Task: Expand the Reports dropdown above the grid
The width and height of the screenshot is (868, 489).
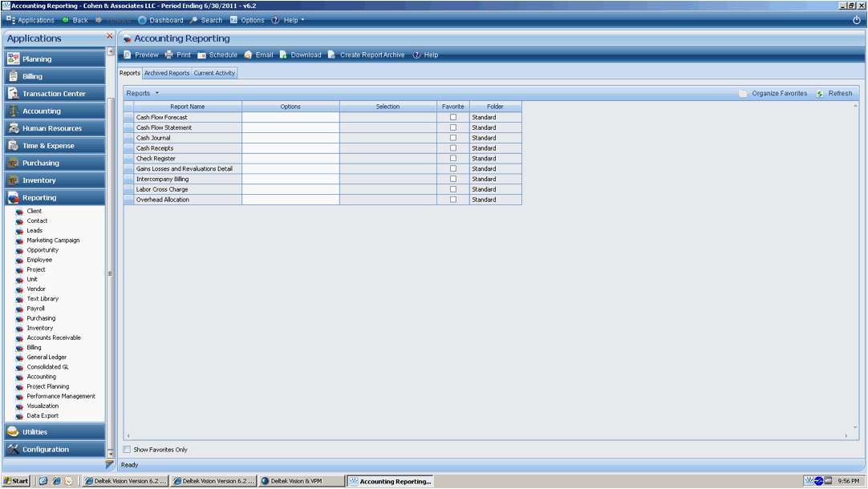Action: 143,94
